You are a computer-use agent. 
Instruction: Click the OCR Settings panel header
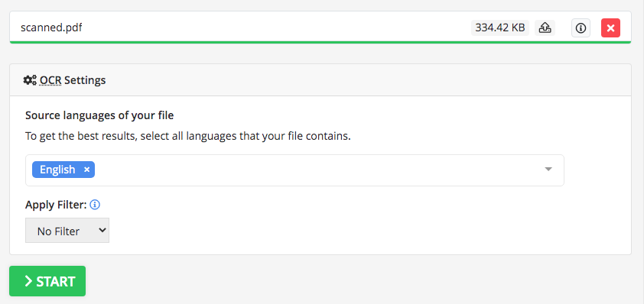(320, 80)
